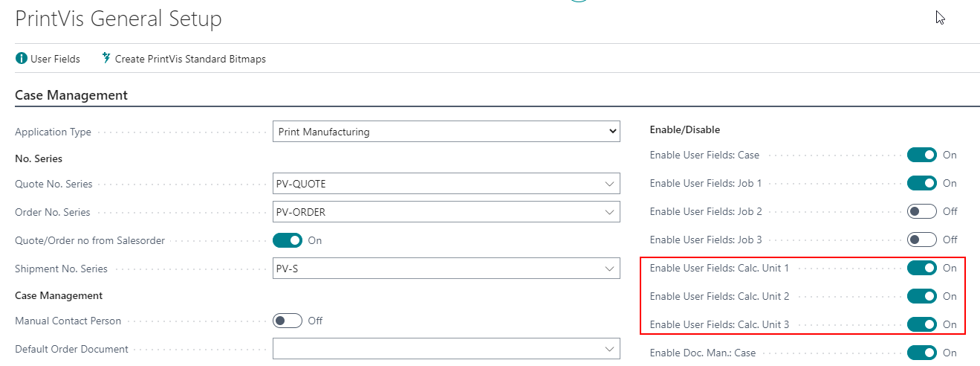Click the PrintVis General Setup page title

pyautogui.click(x=118, y=19)
